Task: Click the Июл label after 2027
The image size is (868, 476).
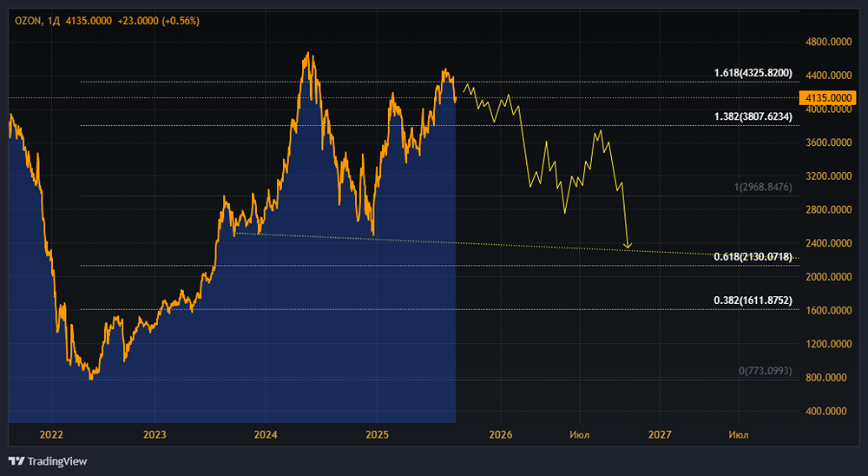Action: (739, 433)
